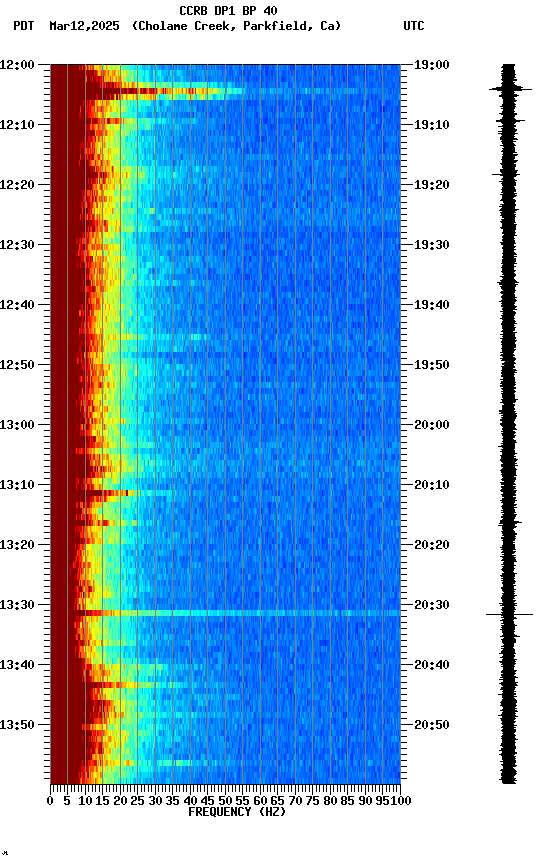Viewport: 552px width, 864px height.
Task: Click the '50' frequency axis label
Action: tap(225, 801)
